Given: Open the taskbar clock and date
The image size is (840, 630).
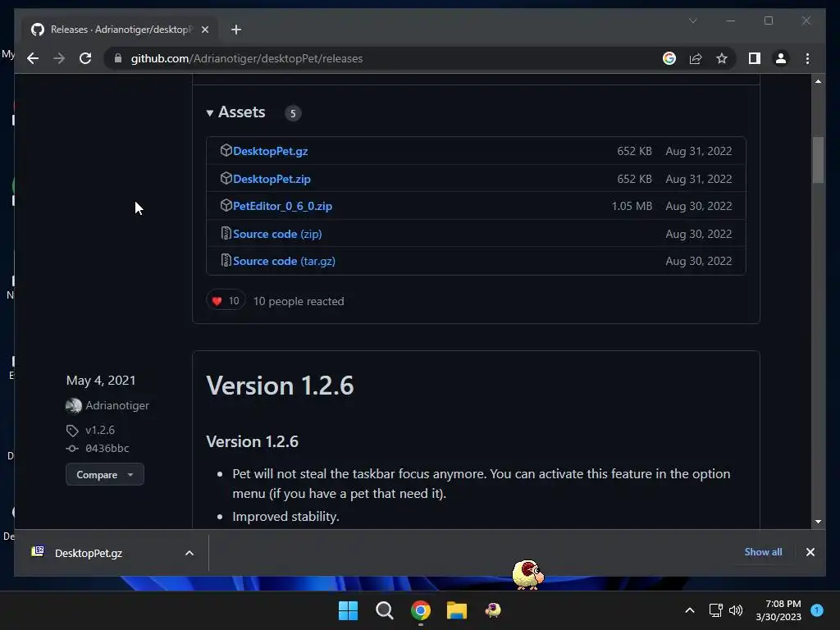Looking at the screenshot, I should (x=778, y=610).
